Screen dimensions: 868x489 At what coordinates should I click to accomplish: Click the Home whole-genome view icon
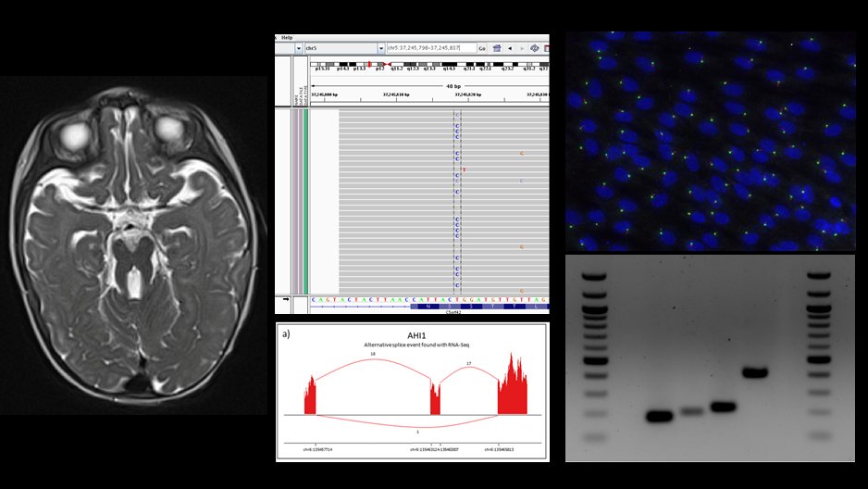pyautogui.click(x=497, y=49)
